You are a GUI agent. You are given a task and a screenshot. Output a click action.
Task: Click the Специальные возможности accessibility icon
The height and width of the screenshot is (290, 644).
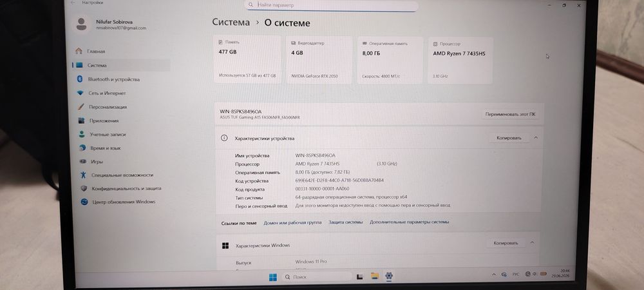83,175
